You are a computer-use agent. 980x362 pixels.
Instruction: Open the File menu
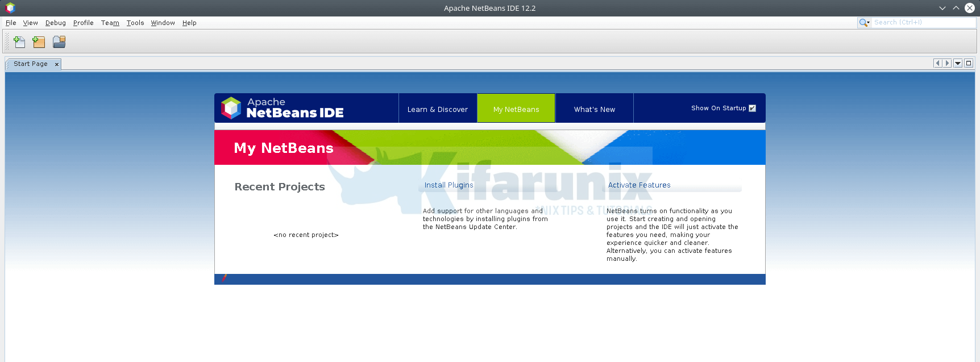point(11,23)
